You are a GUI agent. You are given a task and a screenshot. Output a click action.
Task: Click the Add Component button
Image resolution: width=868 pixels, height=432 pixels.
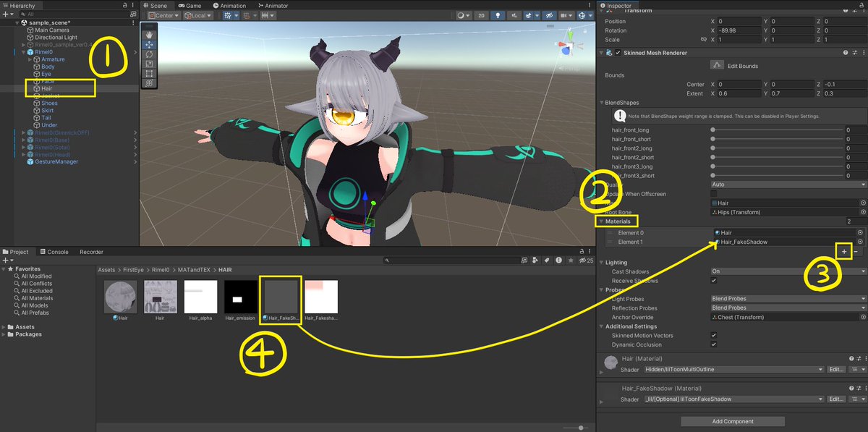732,421
